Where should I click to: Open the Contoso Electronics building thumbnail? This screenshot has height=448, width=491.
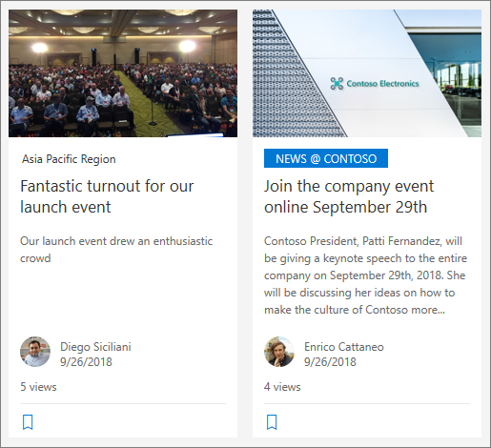pos(367,73)
